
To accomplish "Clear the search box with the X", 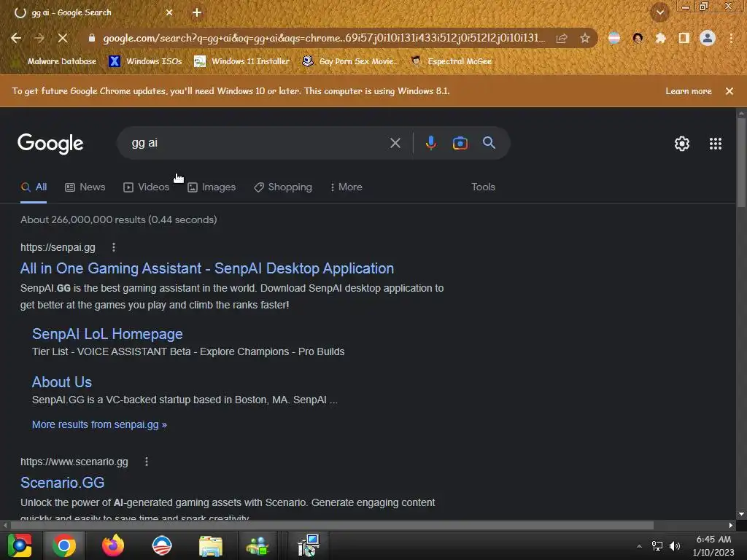I will (x=395, y=143).
